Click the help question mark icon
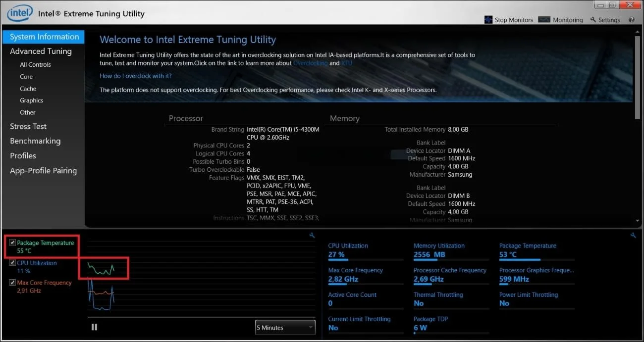Viewport: 644px width, 342px height. click(x=632, y=20)
